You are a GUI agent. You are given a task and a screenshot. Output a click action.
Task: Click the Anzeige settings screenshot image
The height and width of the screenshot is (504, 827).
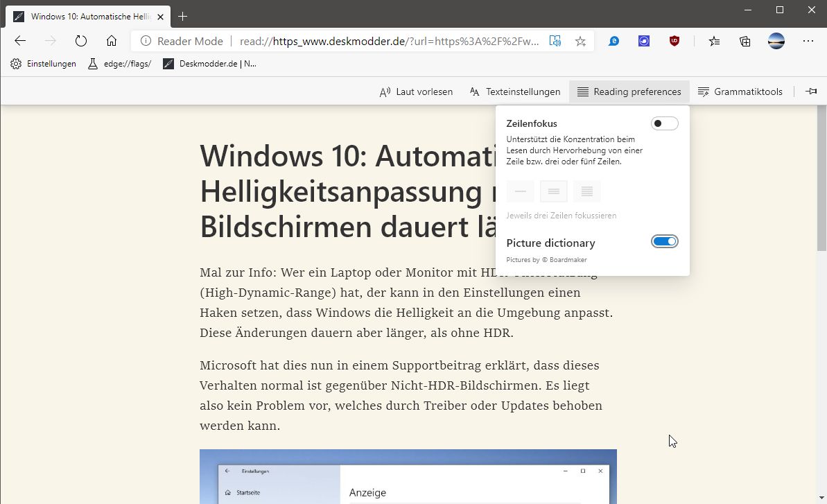(x=408, y=476)
